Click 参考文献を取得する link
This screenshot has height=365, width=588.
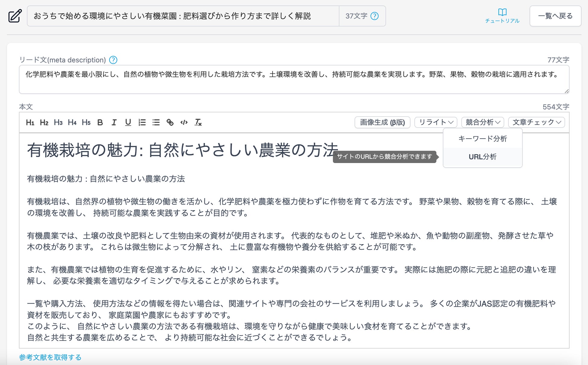pos(50,357)
